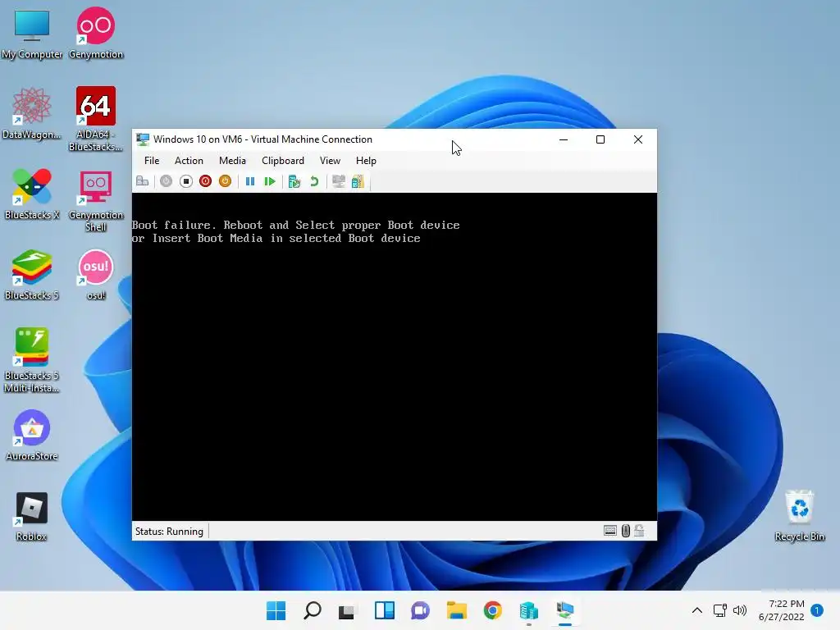Open the Clipboard menu
Image resolution: width=840 pixels, height=630 pixels.
tap(283, 161)
